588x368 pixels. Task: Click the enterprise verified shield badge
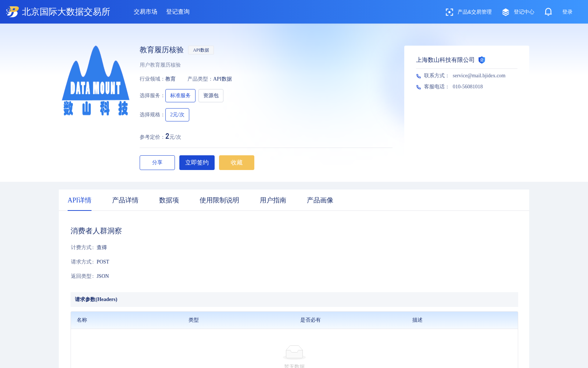point(482,60)
